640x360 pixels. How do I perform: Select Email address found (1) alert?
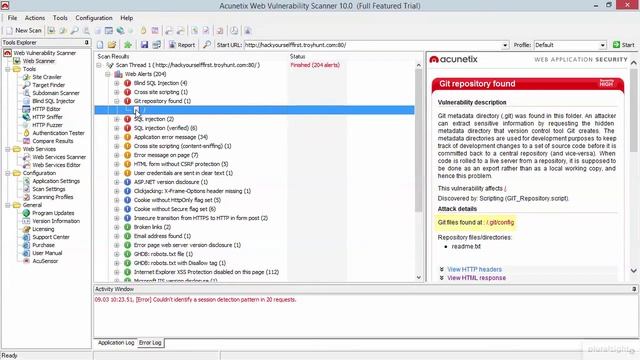pos(162,236)
